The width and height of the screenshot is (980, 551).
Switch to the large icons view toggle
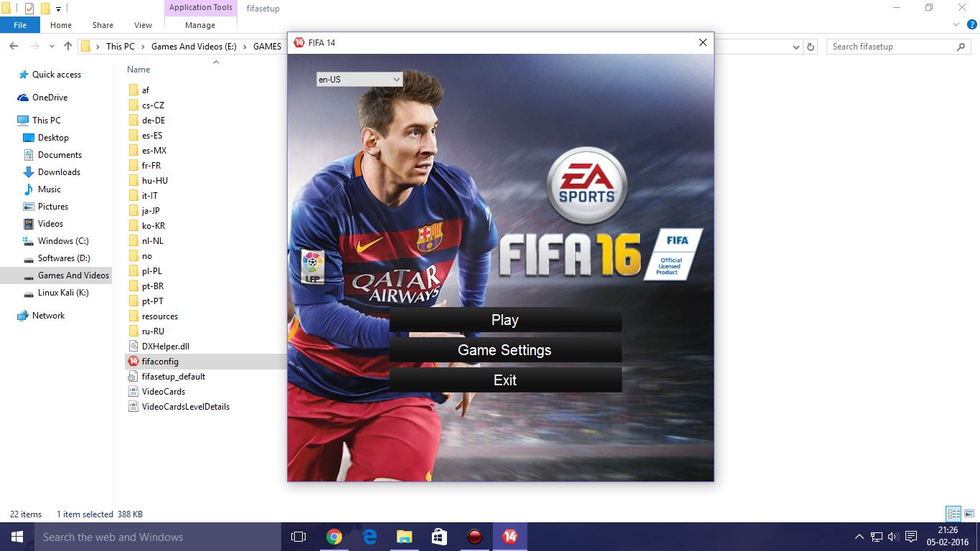tap(968, 514)
